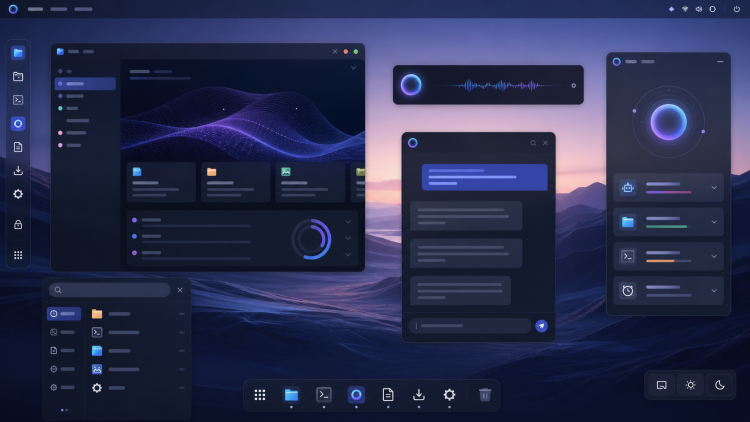Click the circular progress ring in the dashboard

click(311, 239)
